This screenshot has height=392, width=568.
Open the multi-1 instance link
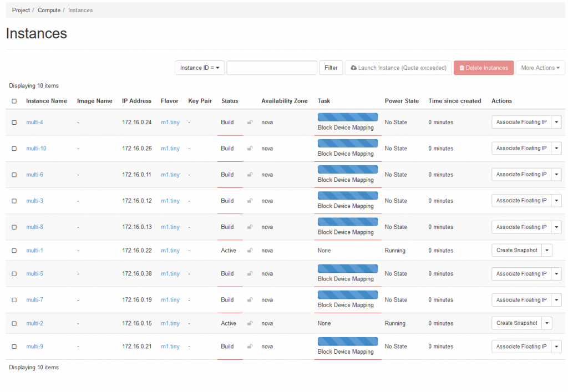(x=34, y=251)
